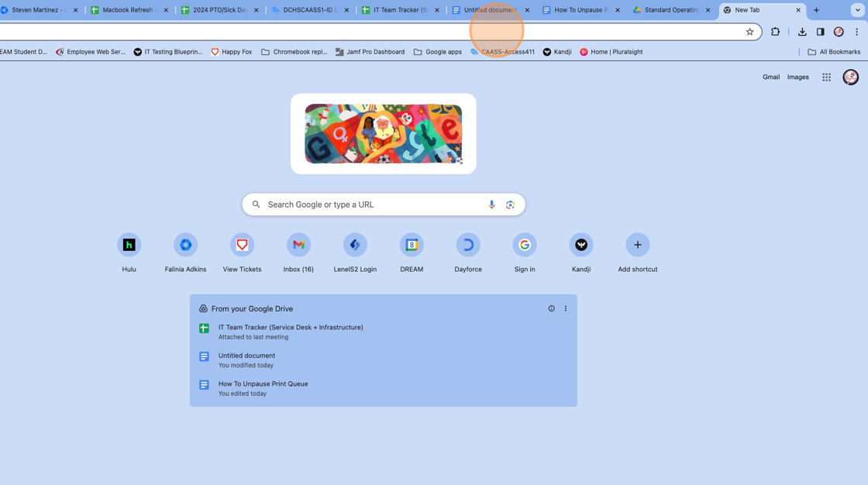Open the DREAM calendar shortcut
Image resolution: width=868 pixels, height=485 pixels.
point(412,245)
